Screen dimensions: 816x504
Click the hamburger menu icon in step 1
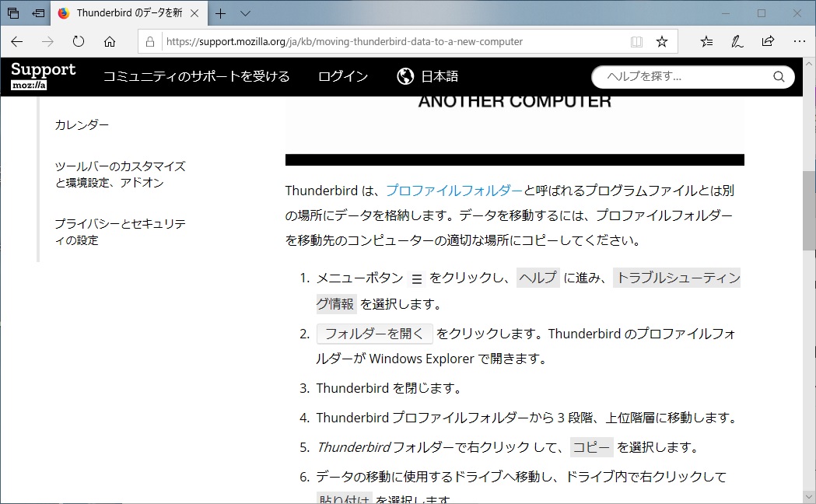point(416,278)
